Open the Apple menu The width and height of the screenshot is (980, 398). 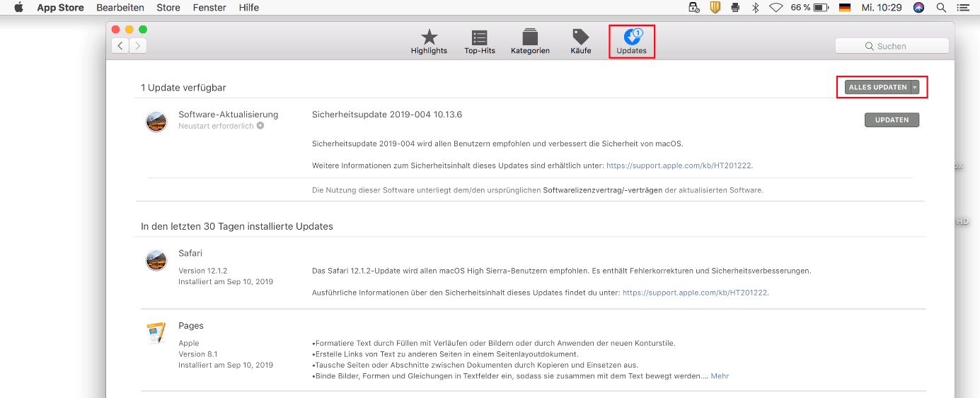(x=19, y=8)
